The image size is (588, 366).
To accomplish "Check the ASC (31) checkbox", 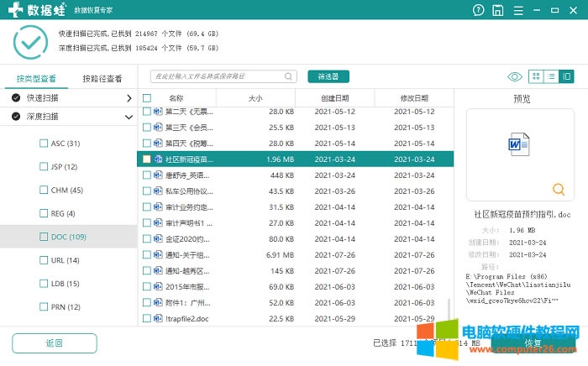I will [x=44, y=144].
